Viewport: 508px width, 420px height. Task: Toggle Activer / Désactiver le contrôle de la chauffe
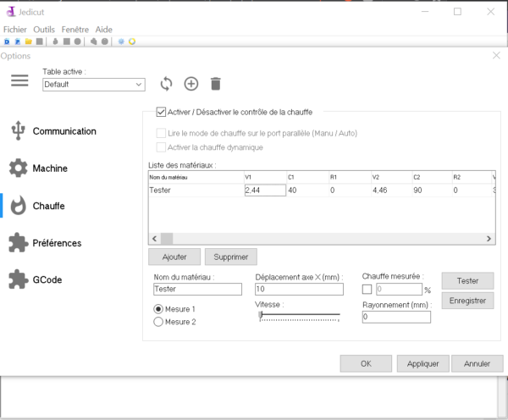coord(161,112)
